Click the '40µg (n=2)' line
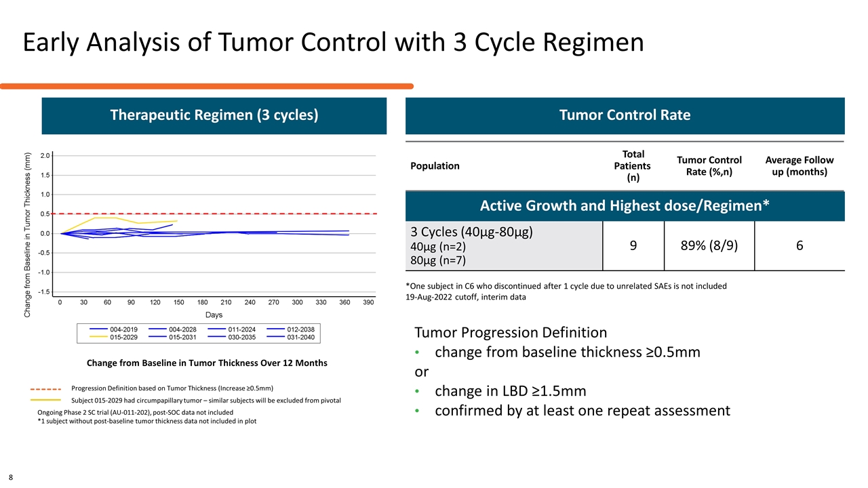The height and width of the screenshot is (488, 868). pos(439,247)
